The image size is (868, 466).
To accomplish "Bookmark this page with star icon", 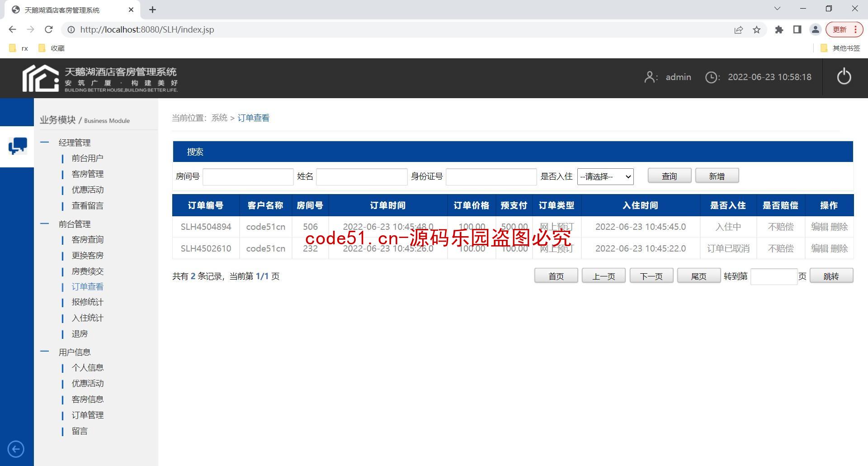I will click(x=756, y=30).
